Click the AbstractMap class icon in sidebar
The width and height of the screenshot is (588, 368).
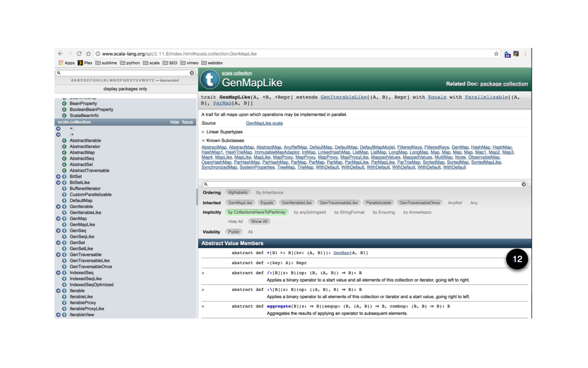64,152
